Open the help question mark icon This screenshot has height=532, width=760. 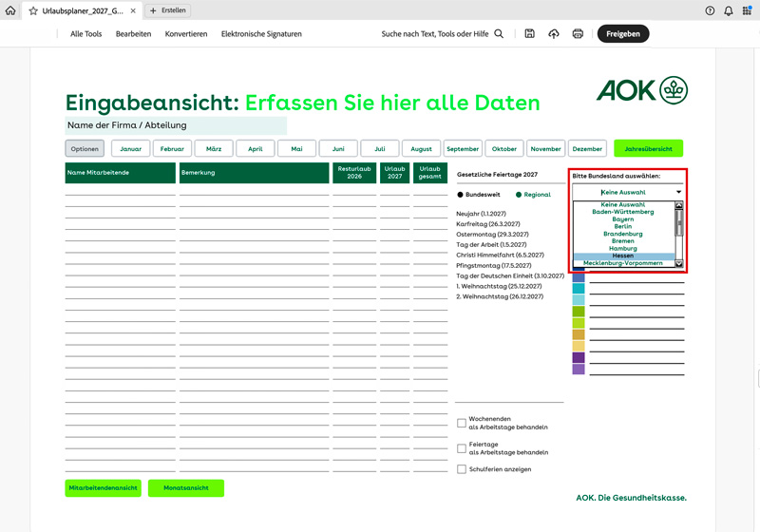pos(710,10)
